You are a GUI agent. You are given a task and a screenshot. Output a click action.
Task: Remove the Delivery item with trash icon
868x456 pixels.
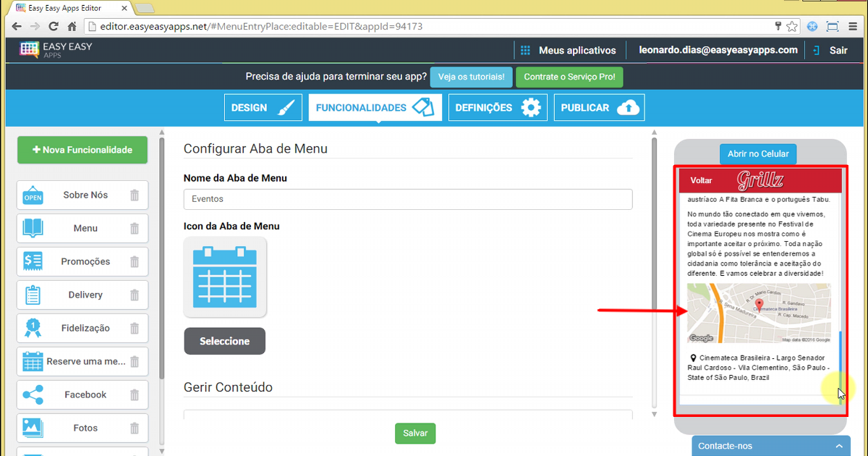pyautogui.click(x=135, y=295)
